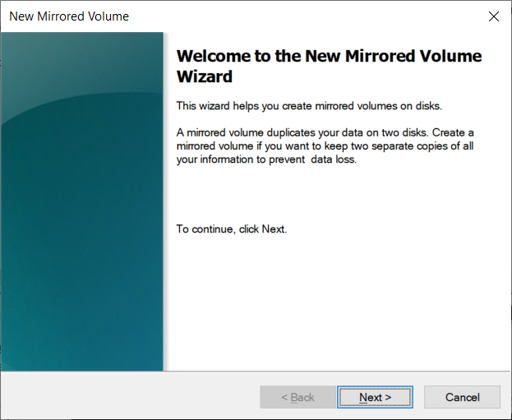The image size is (512, 420).
Task: Click the word 'Wizard' in the heading
Action: [205, 76]
